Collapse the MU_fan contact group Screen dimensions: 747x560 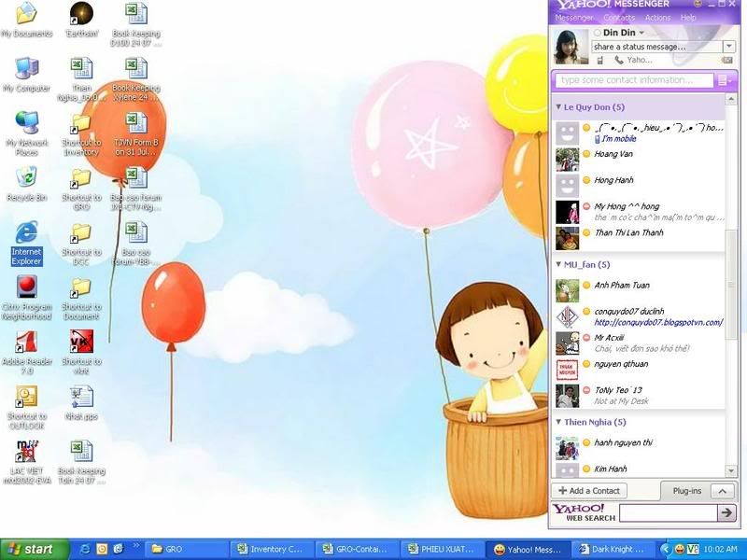(558, 265)
